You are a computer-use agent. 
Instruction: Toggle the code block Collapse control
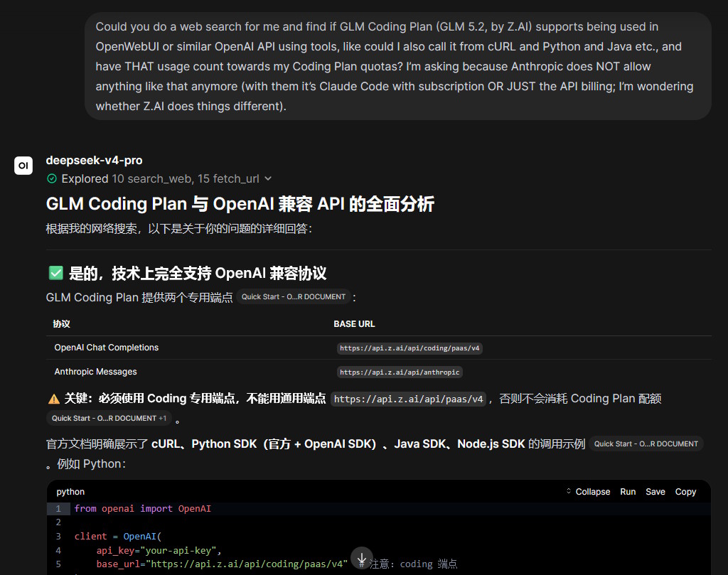point(588,491)
